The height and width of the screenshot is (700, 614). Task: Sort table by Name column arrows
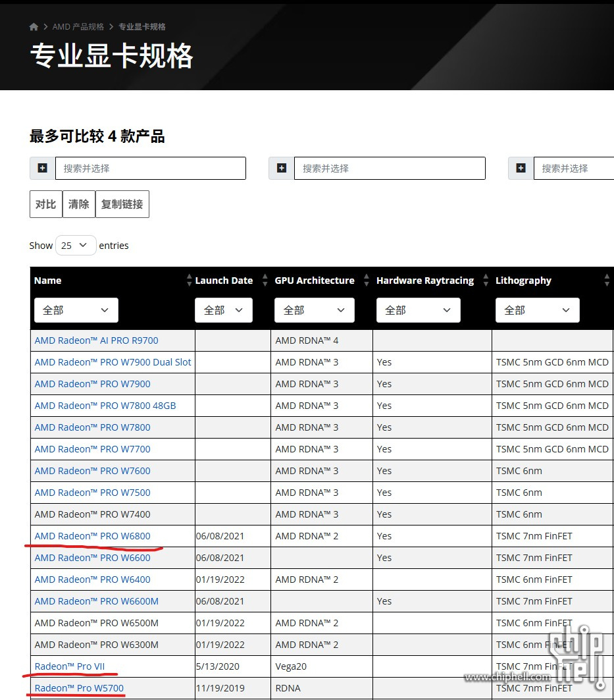click(189, 281)
